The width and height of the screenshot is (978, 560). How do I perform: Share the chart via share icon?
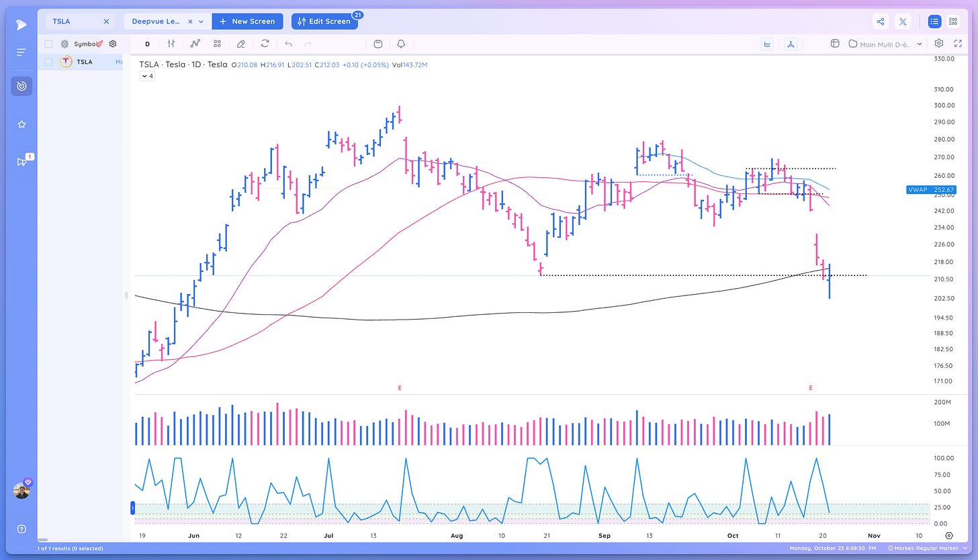tap(881, 21)
